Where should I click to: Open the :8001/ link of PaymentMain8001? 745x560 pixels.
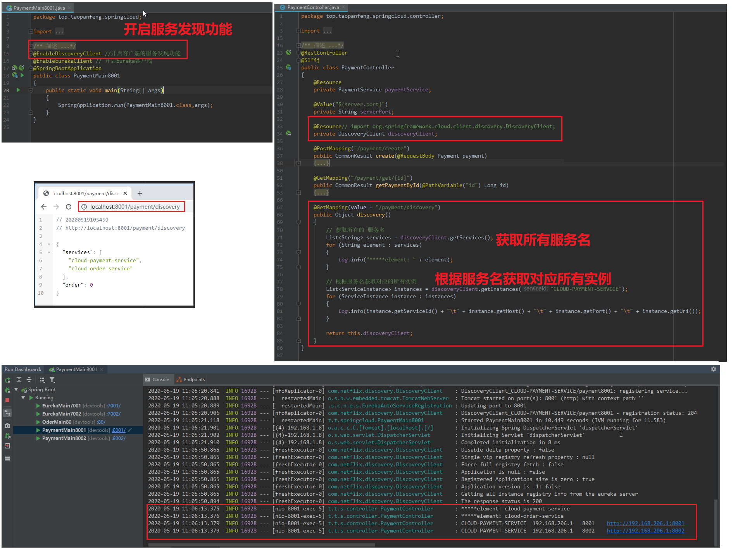tap(119, 430)
